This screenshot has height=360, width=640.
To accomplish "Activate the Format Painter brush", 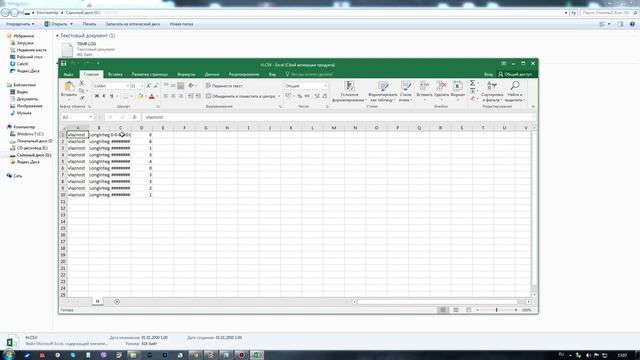I will (x=82, y=98).
